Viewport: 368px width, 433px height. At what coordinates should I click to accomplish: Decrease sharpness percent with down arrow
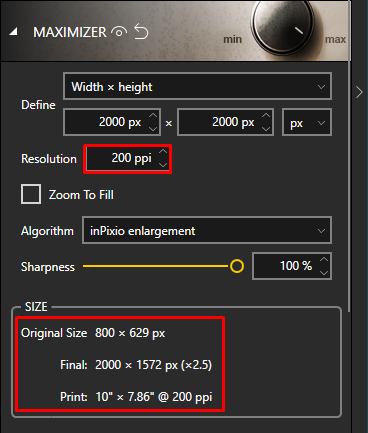point(324,273)
